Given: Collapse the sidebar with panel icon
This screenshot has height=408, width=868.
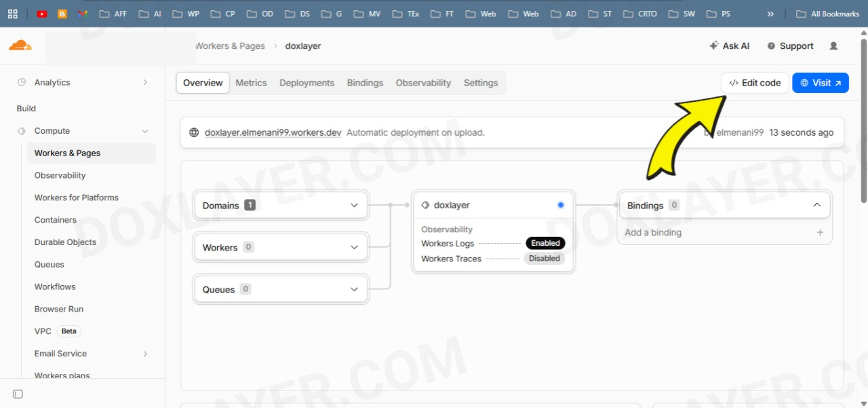Looking at the screenshot, I should tap(18, 394).
